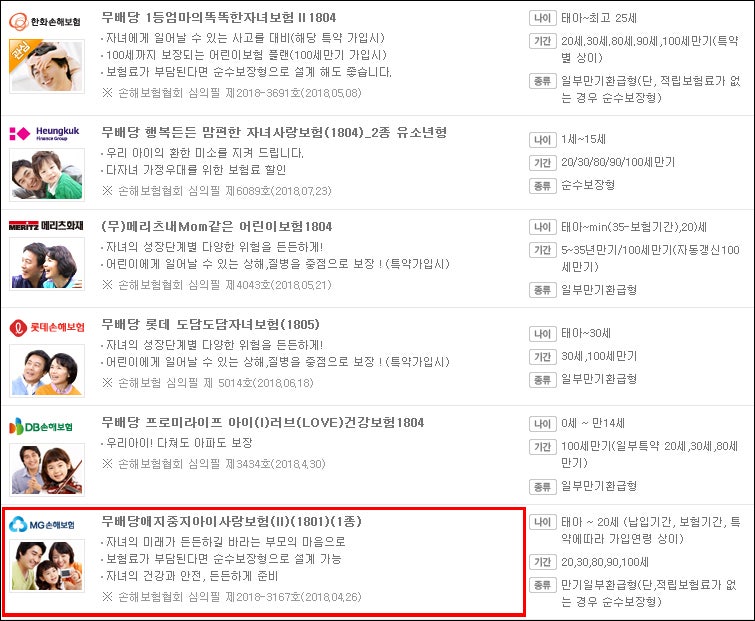Click the MG insurance cloud logo

click(x=42, y=525)
